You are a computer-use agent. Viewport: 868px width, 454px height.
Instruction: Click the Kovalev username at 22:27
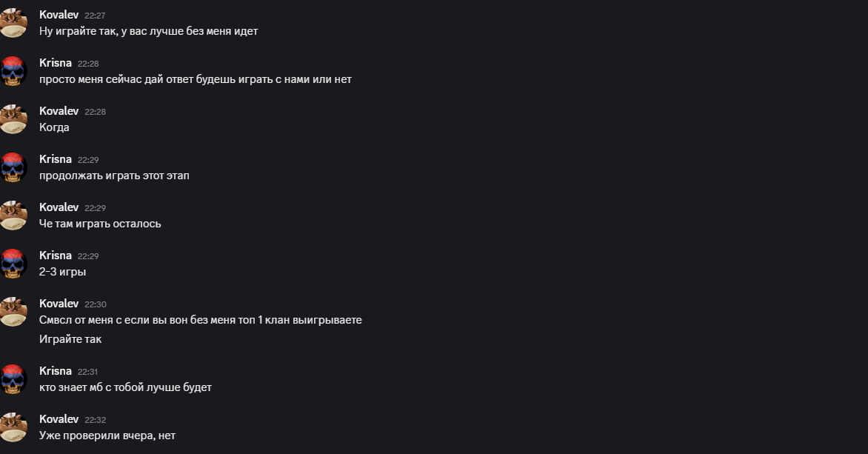59,15
